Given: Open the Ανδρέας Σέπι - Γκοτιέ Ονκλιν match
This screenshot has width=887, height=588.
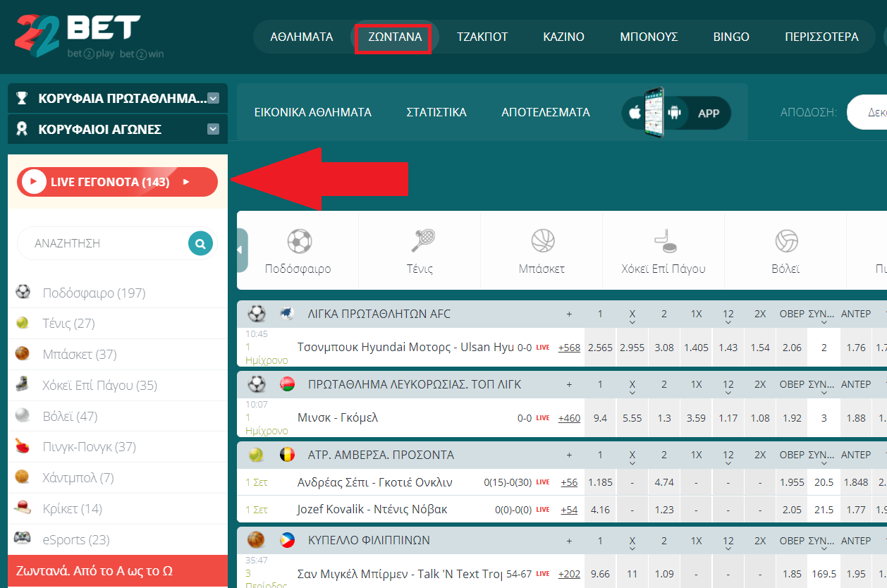Looking at the screenshot, I should click(375, 482).
